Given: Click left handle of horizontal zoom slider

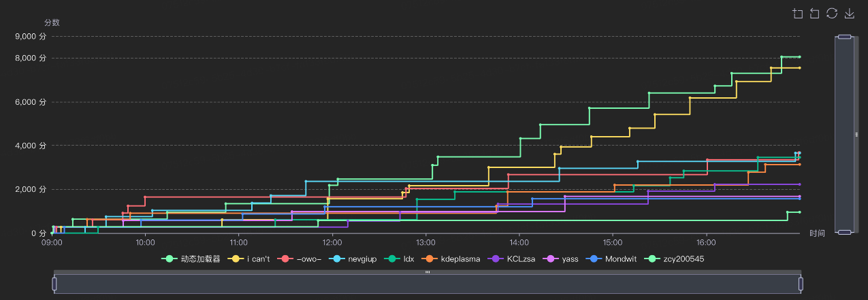Looking at the screenshot, I should pyautogui.click(x=54, y=284).
